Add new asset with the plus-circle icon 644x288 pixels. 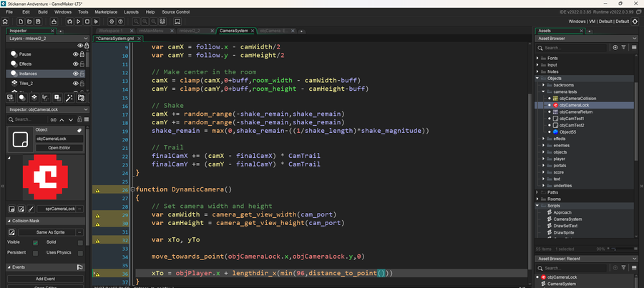(615, 48)
